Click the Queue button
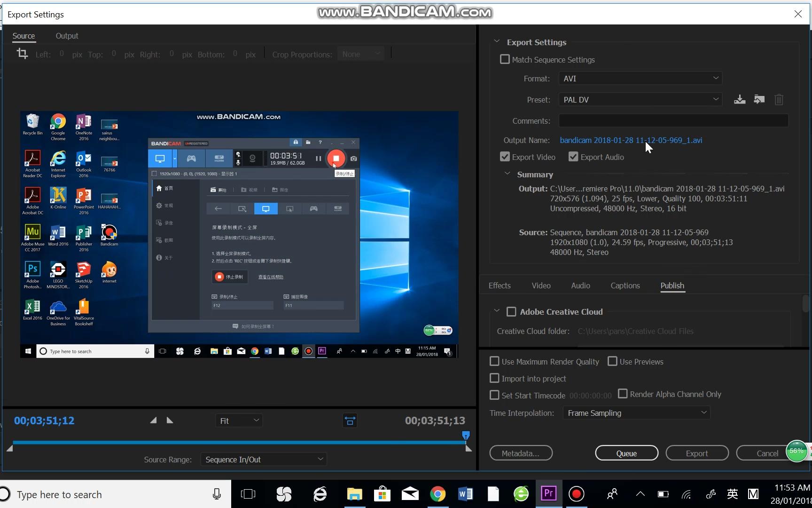812x508 pixels. tap(626, 453)
